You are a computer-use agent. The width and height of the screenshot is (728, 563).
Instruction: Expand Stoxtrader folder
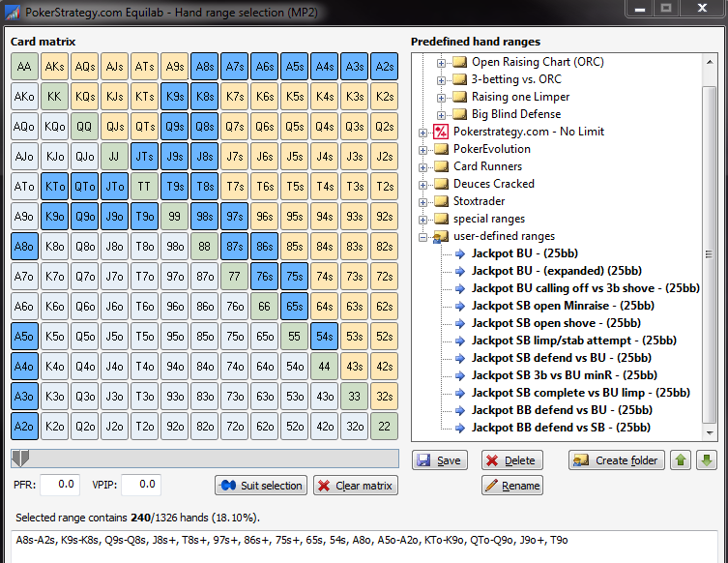tap(422, 202)
